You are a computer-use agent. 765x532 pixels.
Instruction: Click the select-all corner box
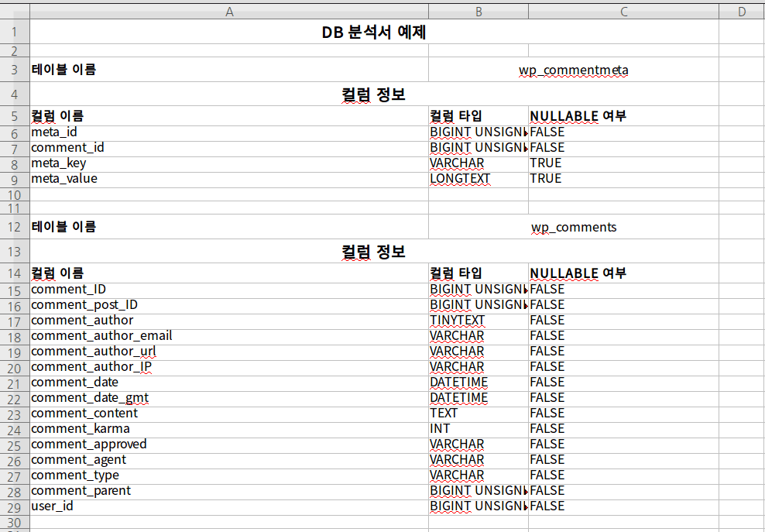15,11
